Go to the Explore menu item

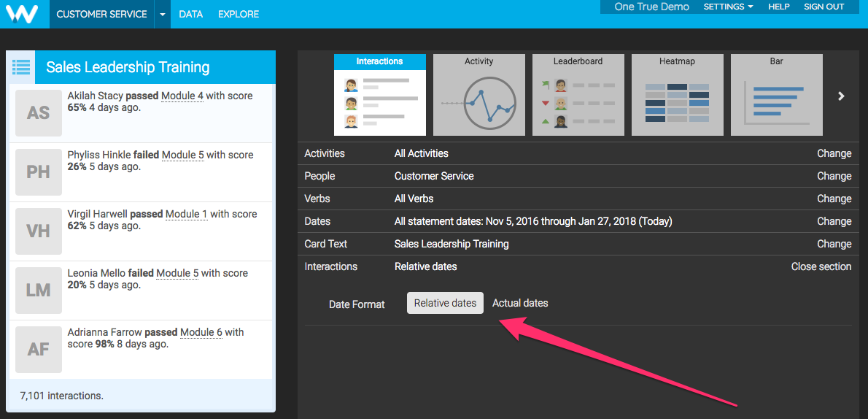click(239, 15)
